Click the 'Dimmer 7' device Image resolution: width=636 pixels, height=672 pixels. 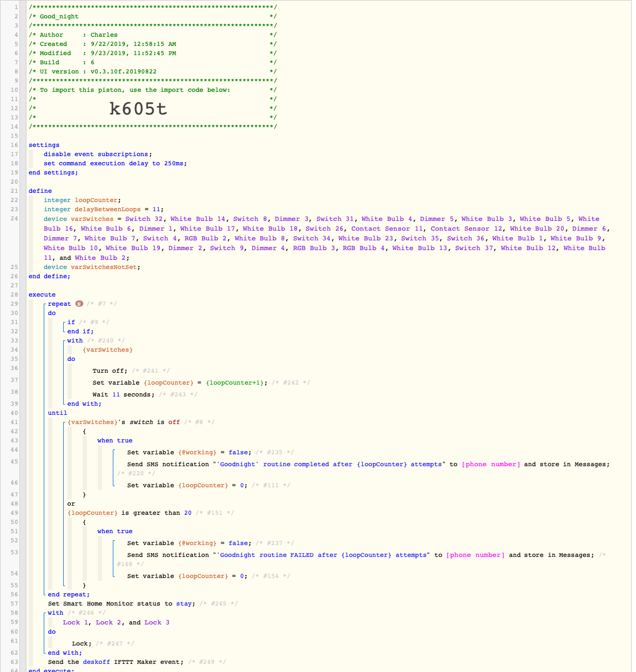61,238
